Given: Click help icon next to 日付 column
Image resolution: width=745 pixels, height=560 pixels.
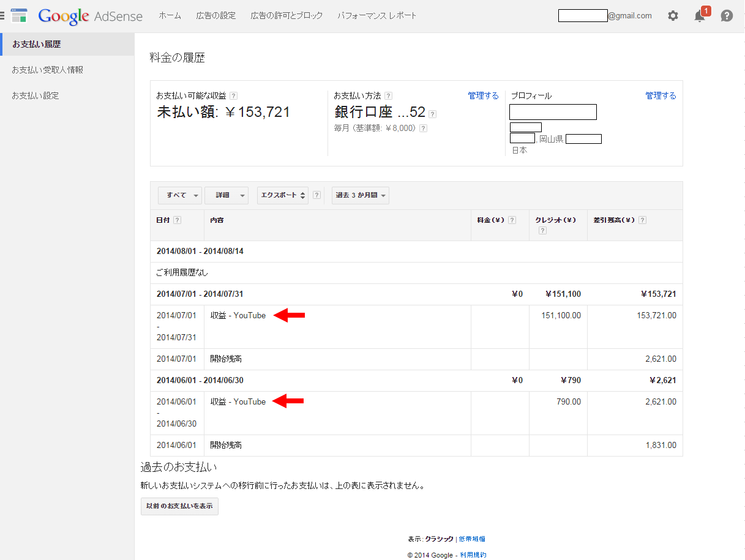Looking at the screenshot, I should [x=177, y=220].
